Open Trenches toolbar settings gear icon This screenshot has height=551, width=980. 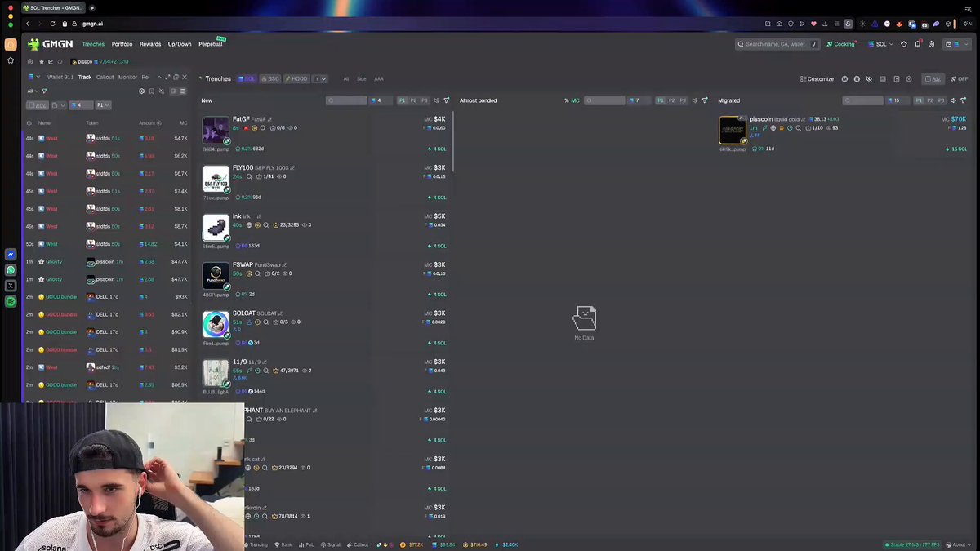[x=909, y=79]
